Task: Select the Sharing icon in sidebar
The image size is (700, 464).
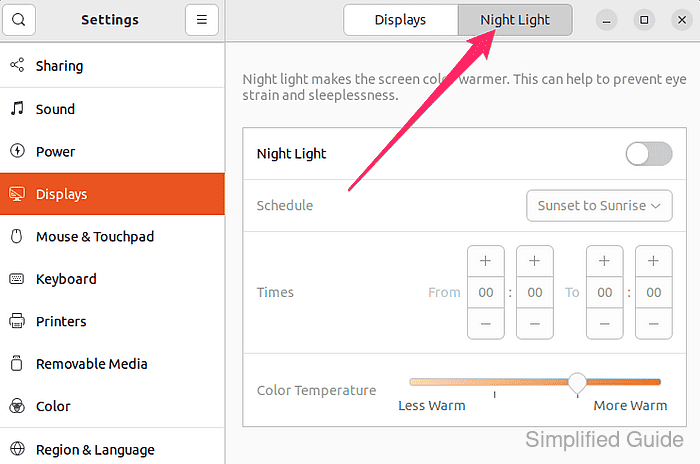Action: 17,65
